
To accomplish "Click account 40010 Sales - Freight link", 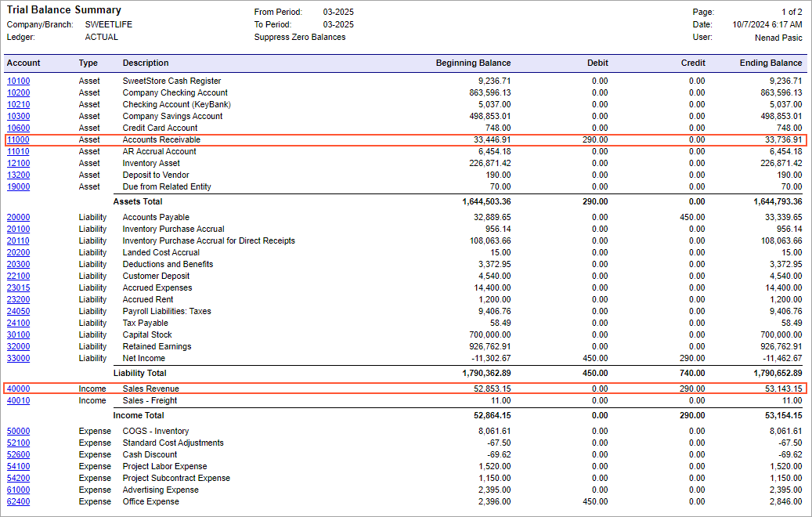I will click(x=18, y=400).
